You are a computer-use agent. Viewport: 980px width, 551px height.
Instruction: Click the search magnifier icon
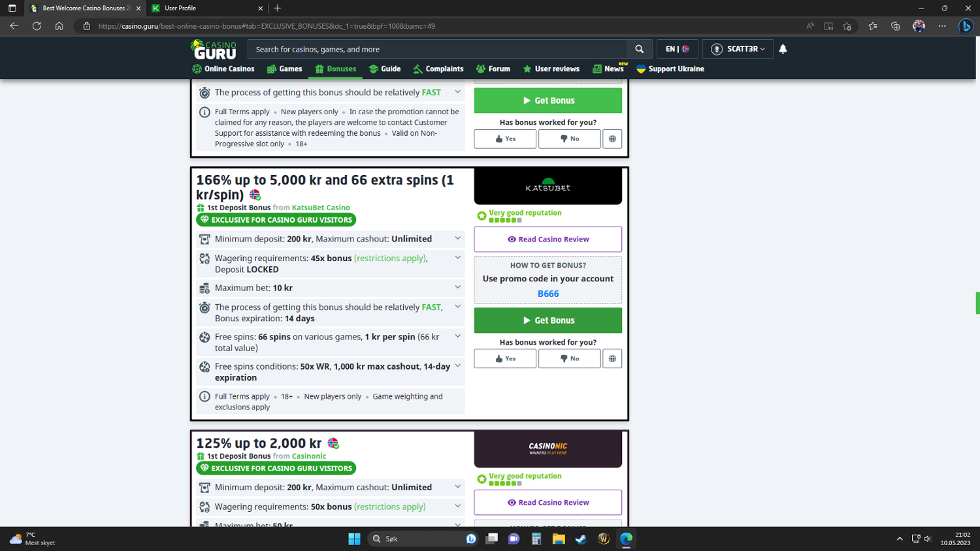click(x=639, y=49)
